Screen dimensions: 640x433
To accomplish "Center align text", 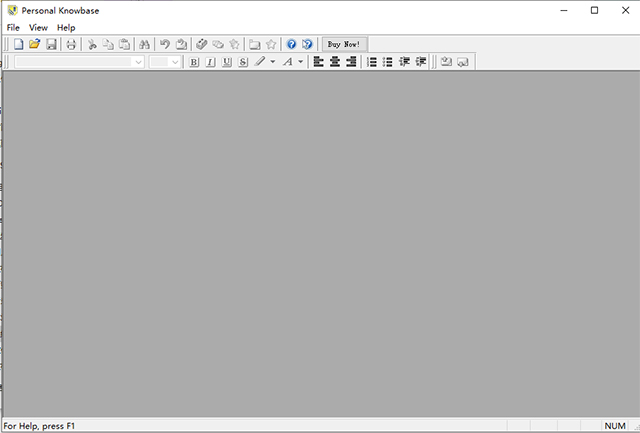I will pos(335,62).
